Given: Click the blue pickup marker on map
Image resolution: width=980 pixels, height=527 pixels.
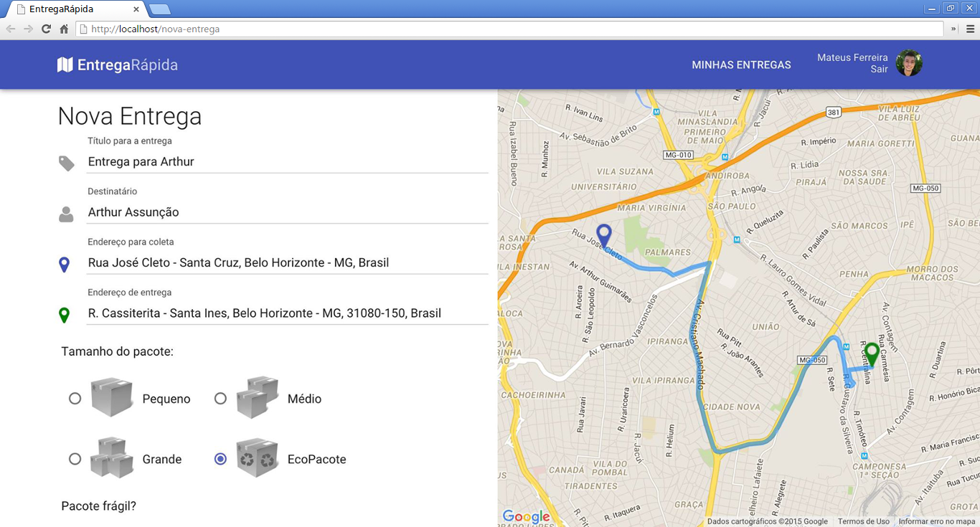Looking at the screenshot, I should tap(604, 236).
